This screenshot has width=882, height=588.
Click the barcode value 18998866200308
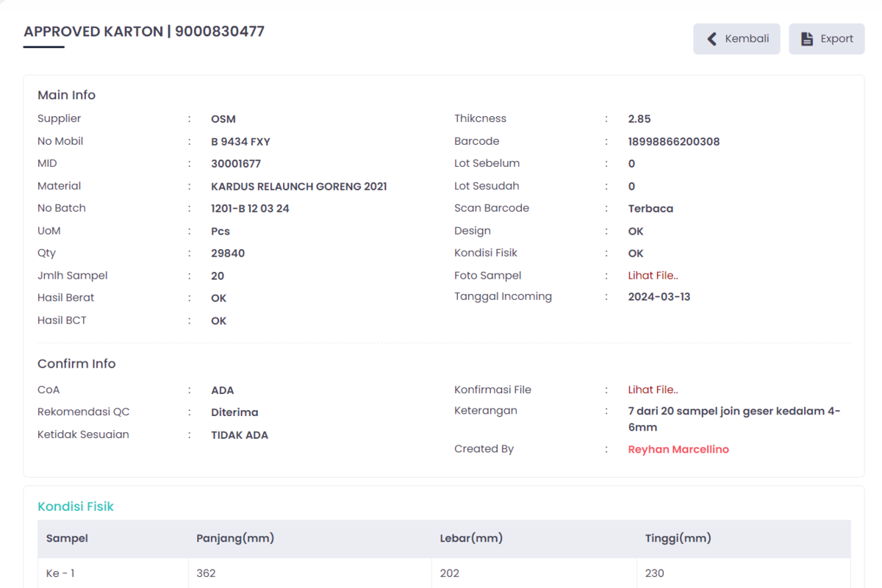point(673,142)
